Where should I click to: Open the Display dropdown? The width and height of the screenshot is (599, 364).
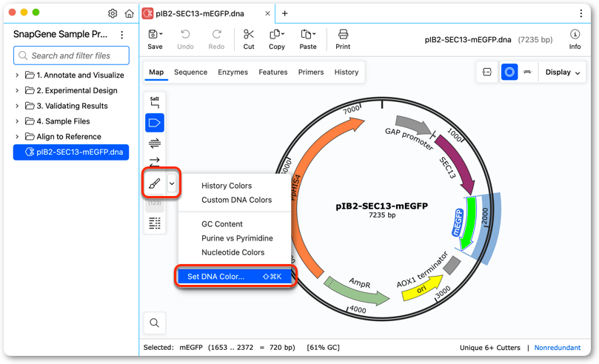(562, 72)
